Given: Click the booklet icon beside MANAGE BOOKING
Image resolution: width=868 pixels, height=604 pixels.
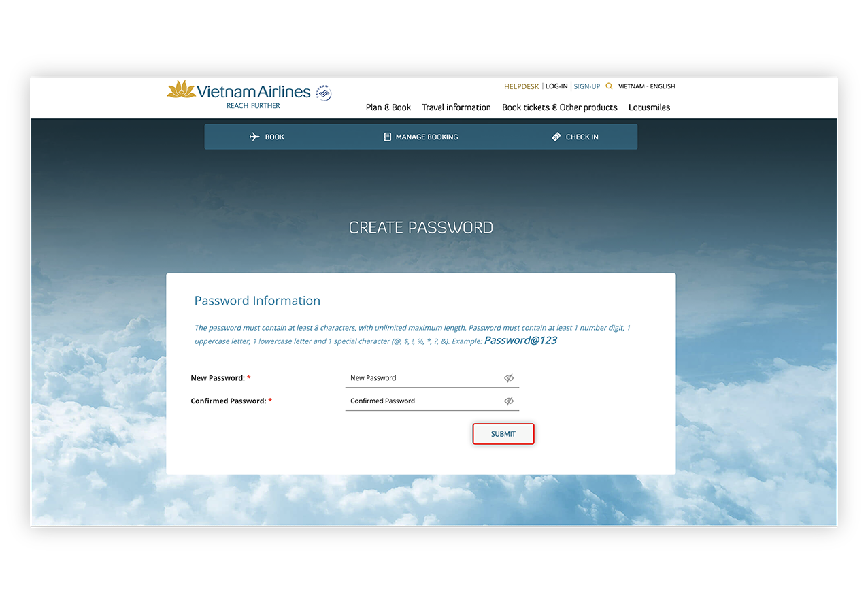Looking at the screenshot, I should point(388,136).
